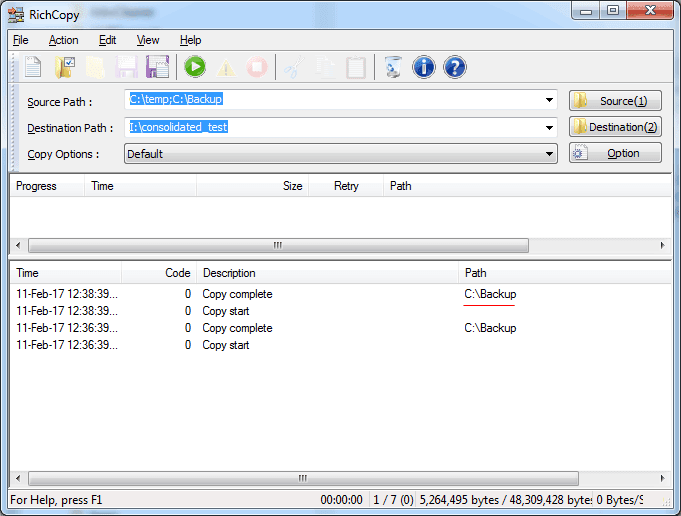The image size is (681, 516).
Task: Open the blue question mark help icon
Action: 455,67
